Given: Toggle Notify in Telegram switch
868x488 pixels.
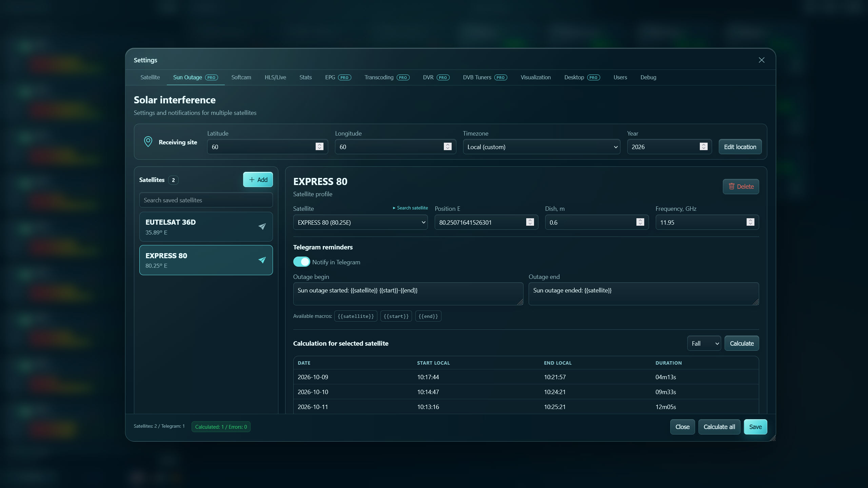Looking at the screenshot, I should 301,262.
